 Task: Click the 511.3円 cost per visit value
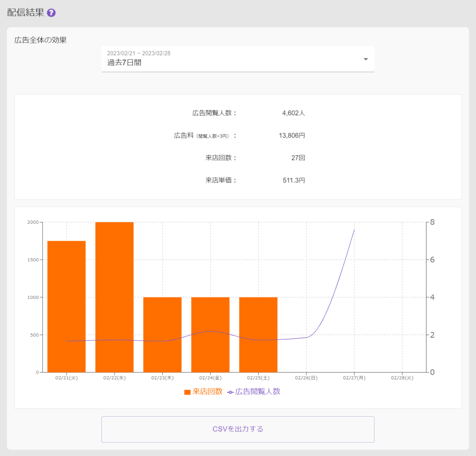coord(294,180)
